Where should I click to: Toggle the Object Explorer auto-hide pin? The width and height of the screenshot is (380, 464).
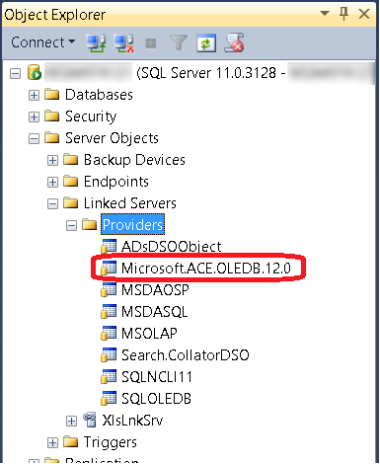point(344,14)
